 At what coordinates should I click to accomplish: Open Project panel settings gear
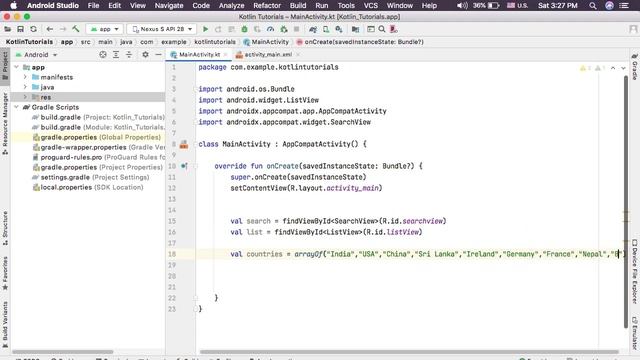point(145,55)
